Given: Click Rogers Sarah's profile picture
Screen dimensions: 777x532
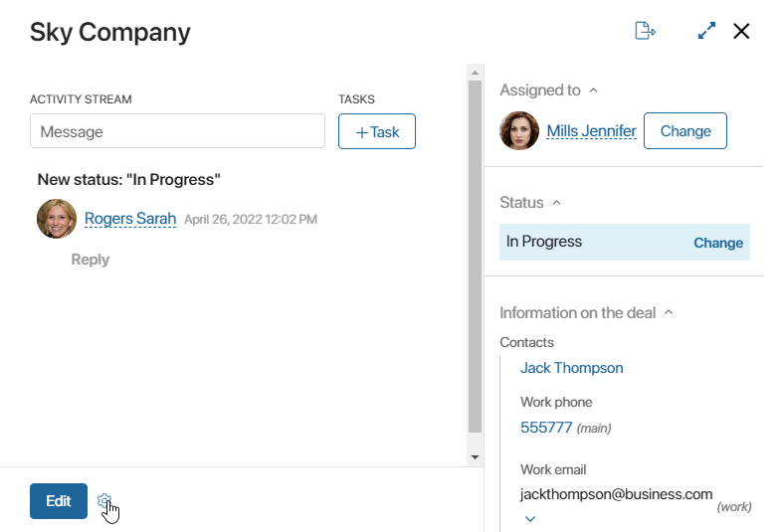Looking at the screenshot, I should point(57,219).
